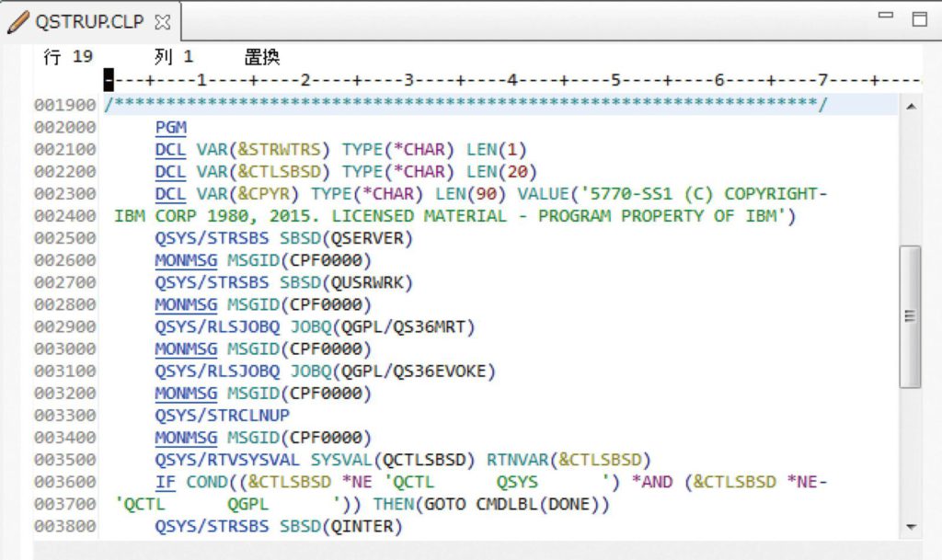Click the vertical scrollbar thumb
The width and height of the screenshot is (942, 560).
tap(910, 315)
